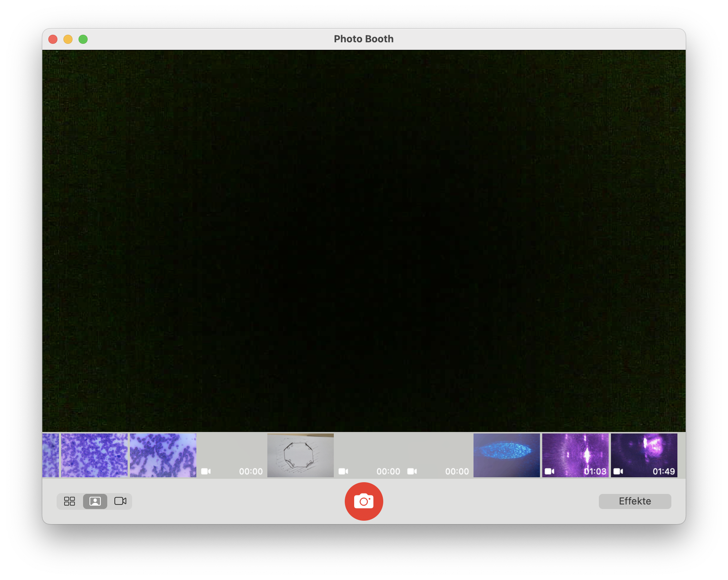Switch to movie clip recording mode

[x=120, y=501]
